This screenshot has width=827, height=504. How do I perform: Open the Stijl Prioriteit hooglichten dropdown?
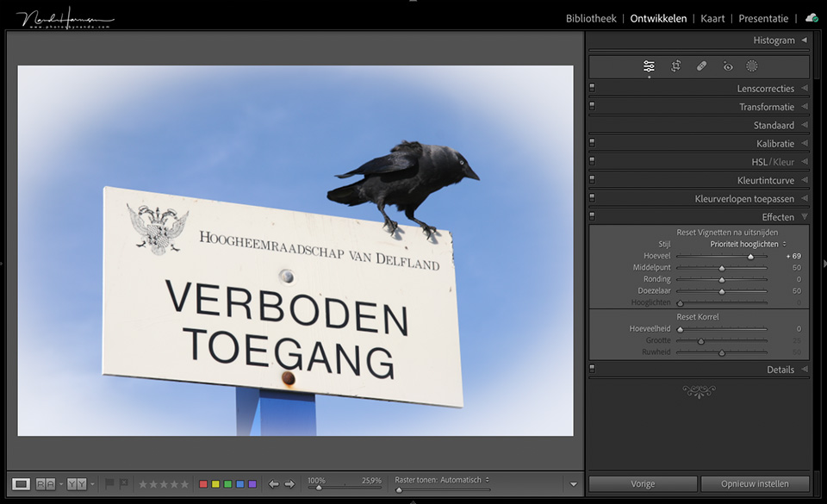point(748,244)
